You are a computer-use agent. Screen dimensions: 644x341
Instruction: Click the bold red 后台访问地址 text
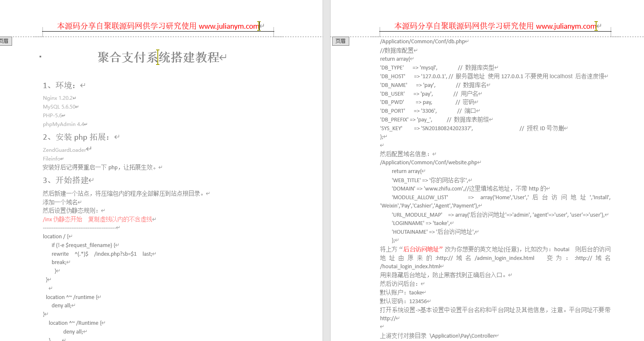421,249
